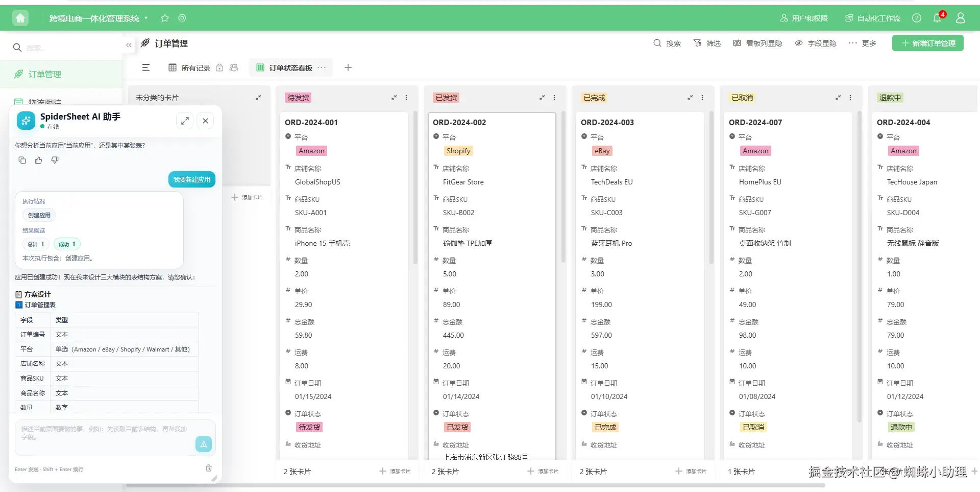Image resolution: width=980 pixels, height=492 pixels.
Task: Thumbs down the AI reply
Action: pos(55,160)
